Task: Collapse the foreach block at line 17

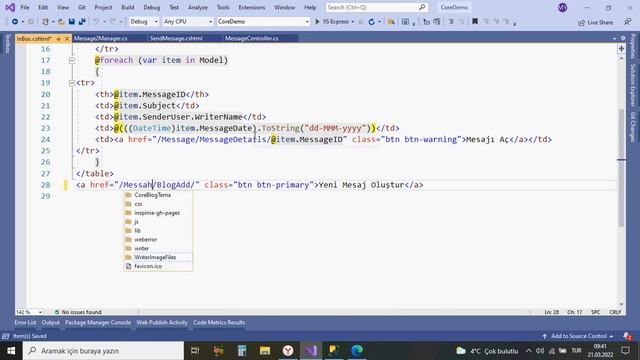Action: [x=72, y=60]
